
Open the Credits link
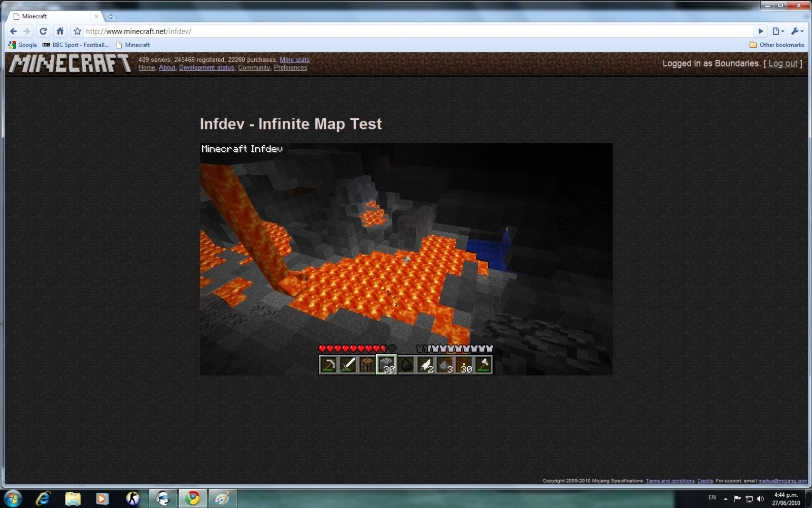tap(705, 481)
